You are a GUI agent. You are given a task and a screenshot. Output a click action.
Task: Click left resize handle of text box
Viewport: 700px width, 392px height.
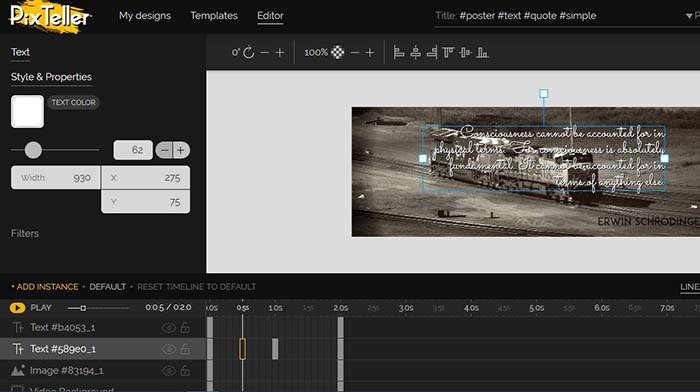point(423,158)
